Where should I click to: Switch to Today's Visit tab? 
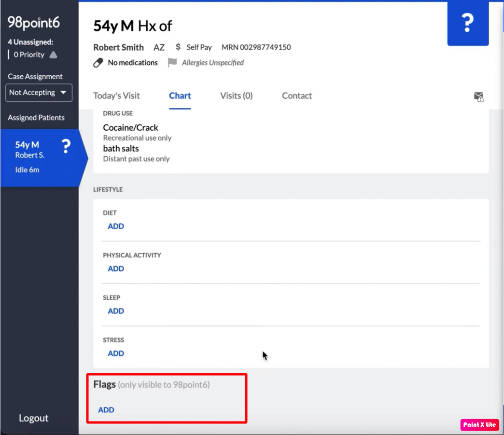point(116,95)
